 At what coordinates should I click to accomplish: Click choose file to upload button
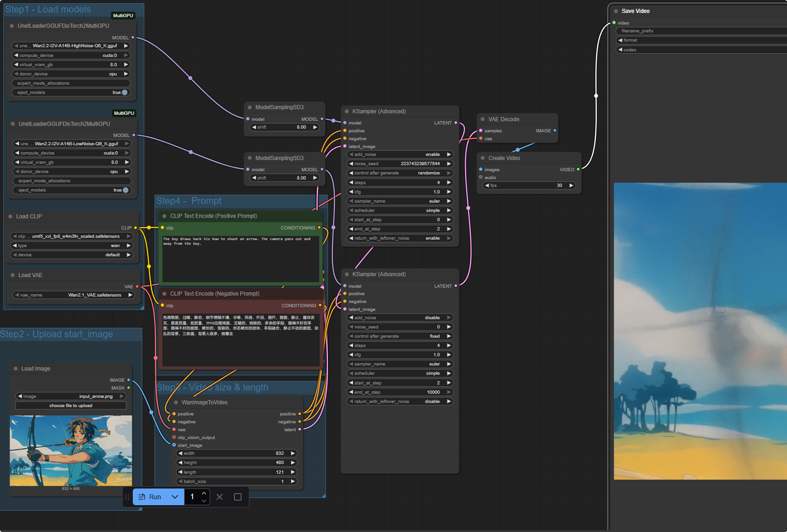(x=71, y=406)
